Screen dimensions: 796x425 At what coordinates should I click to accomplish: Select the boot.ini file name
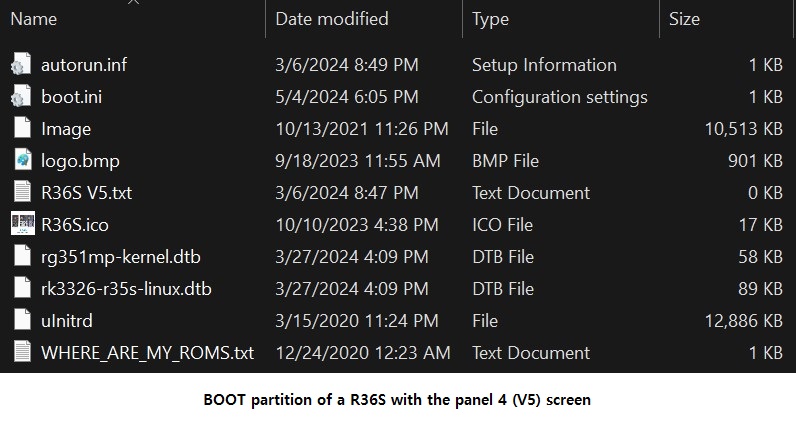[x=71, y=96]
